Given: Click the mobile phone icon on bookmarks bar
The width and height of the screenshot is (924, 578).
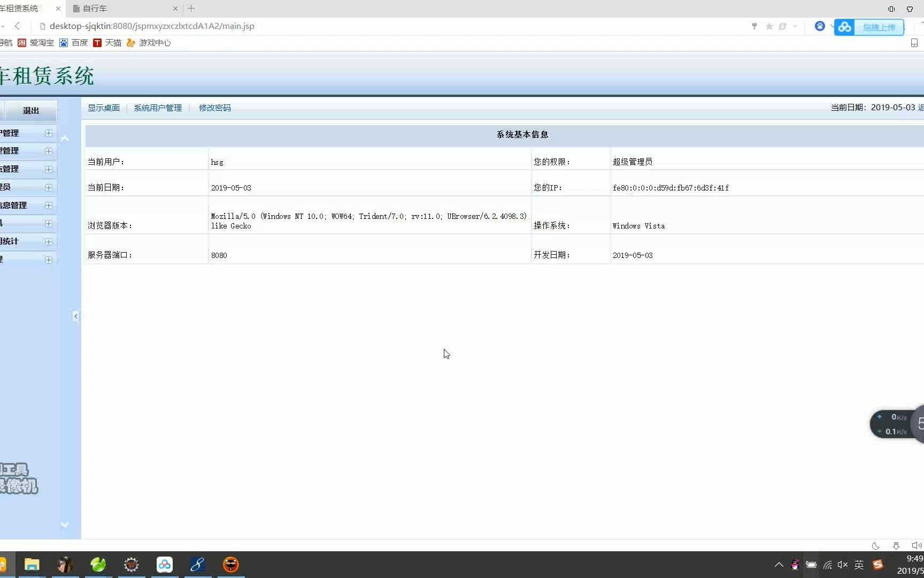Looking at the screenshot, I should [x=914, y=43].
